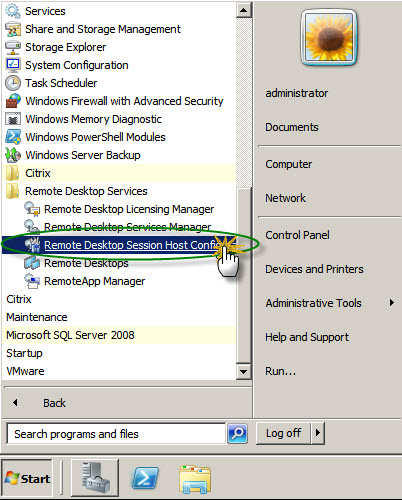Launch Windows PowerShell from the taskbar

point(145,478)
